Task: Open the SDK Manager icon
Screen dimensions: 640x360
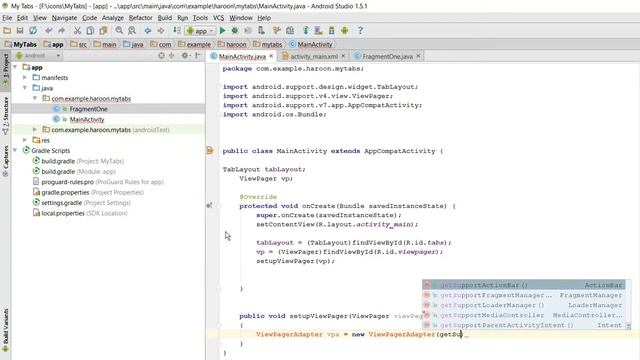Action: 331,31
